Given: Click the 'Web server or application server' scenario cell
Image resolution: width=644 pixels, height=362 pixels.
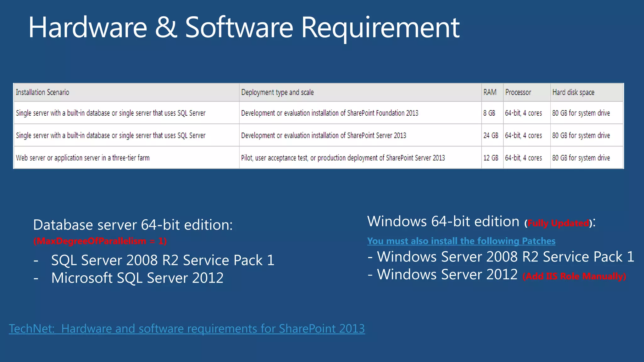Looking at the screenshot, I should coord(83,158).
